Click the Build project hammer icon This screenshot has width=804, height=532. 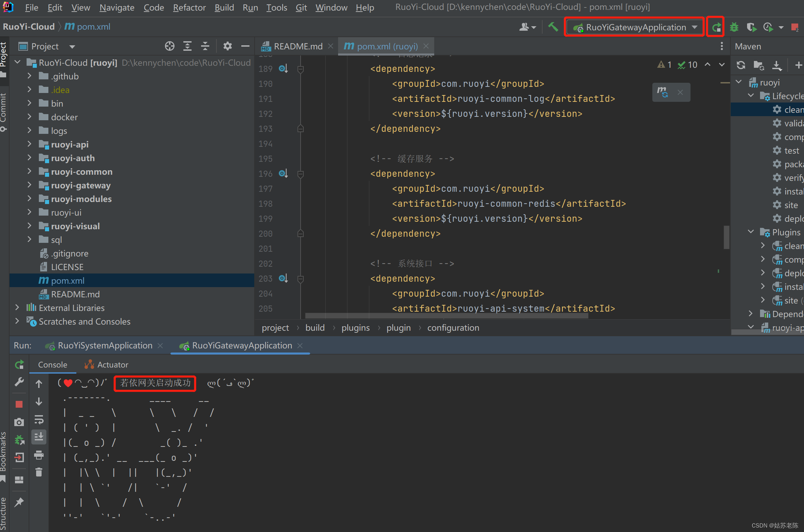(x=553, y=27)
